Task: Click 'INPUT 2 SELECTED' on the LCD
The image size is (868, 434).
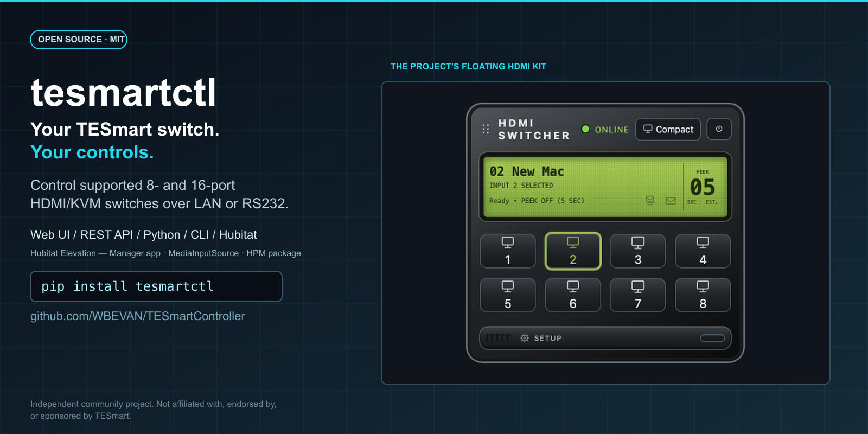Action: (x=521, y=186)
